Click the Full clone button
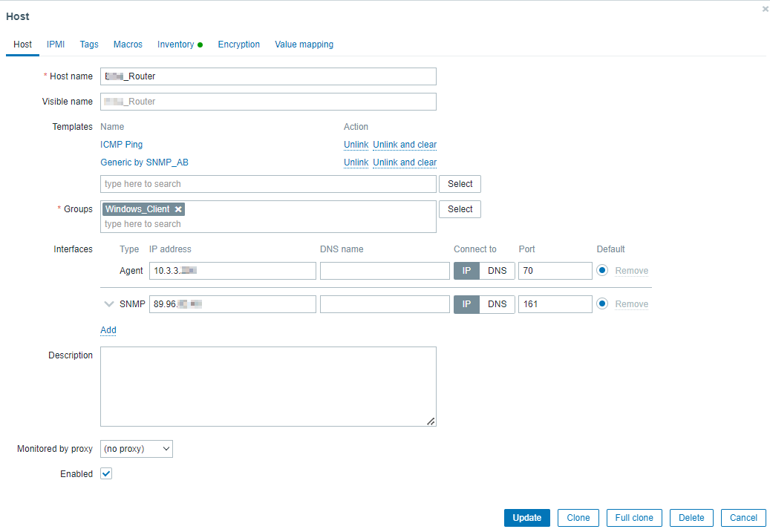 [634, 518]
